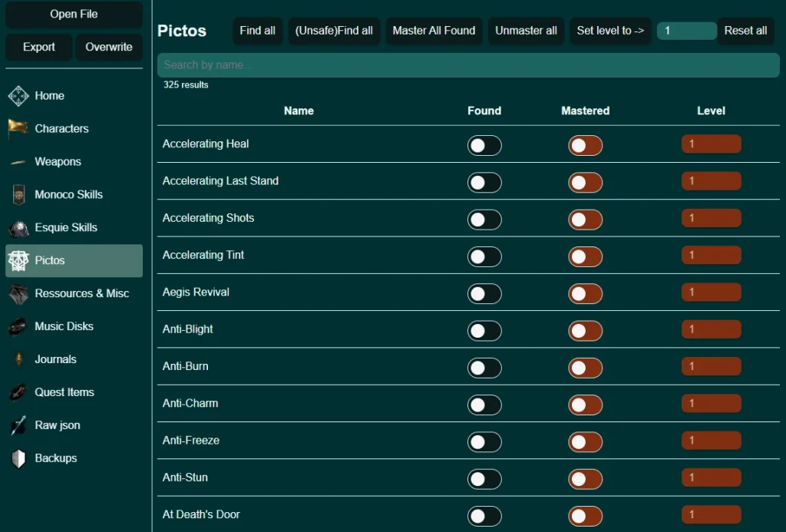Click the Monoco Skills icon
Screen dimensions: 786x532
(18, 195)
